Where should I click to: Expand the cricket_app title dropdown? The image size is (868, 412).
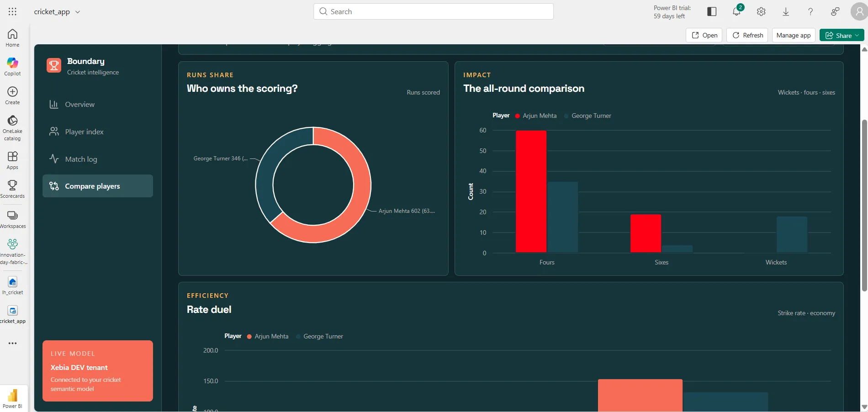[x=78, y=12]
